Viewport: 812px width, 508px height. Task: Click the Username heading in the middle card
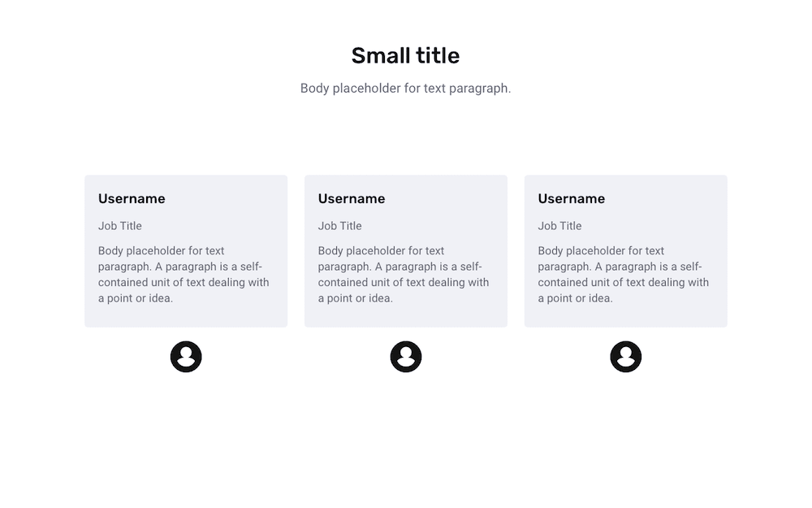pyautogui.click(x=352, y=198)
